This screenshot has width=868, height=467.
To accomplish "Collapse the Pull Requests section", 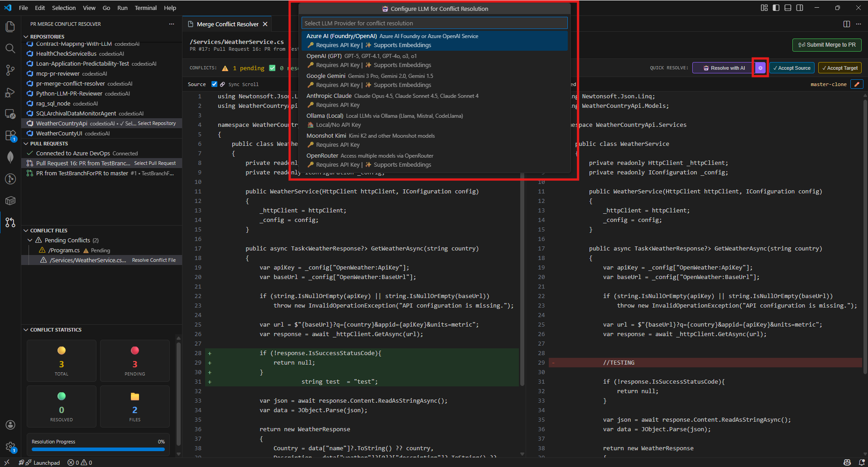I will click(26, 144).
